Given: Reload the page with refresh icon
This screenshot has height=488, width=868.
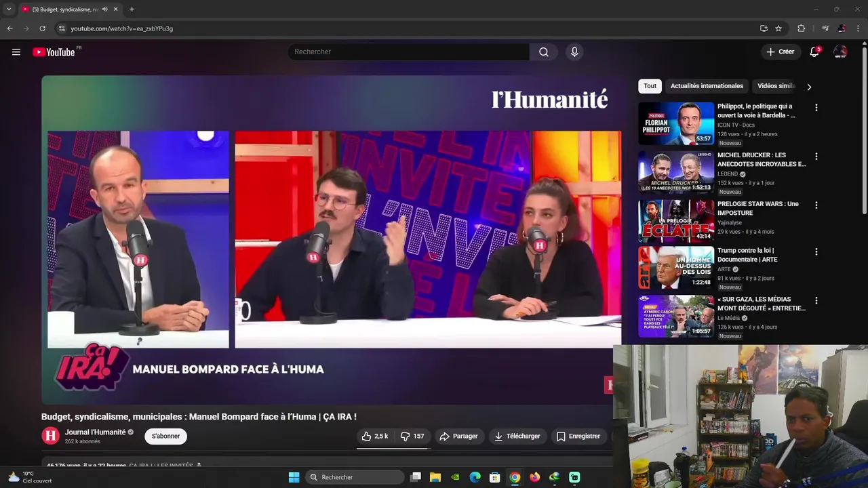Looking at the screenshot, I should 42,28.
